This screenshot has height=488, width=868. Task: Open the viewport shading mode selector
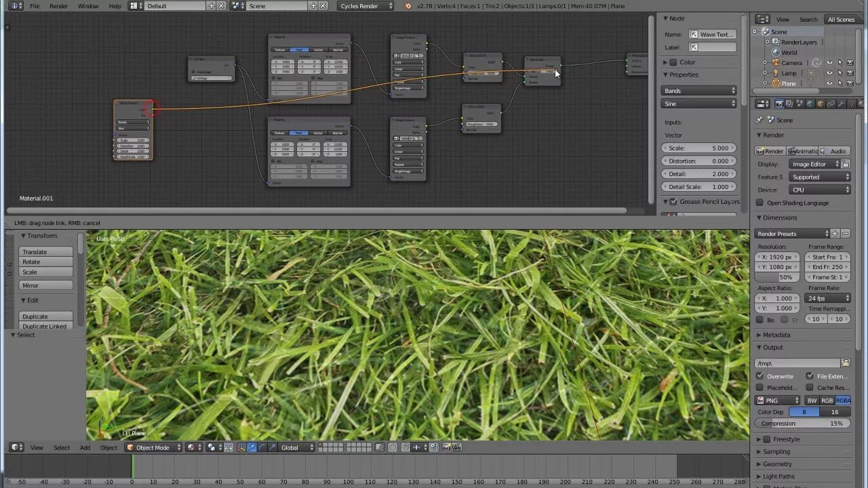click(x=193, y=447)
